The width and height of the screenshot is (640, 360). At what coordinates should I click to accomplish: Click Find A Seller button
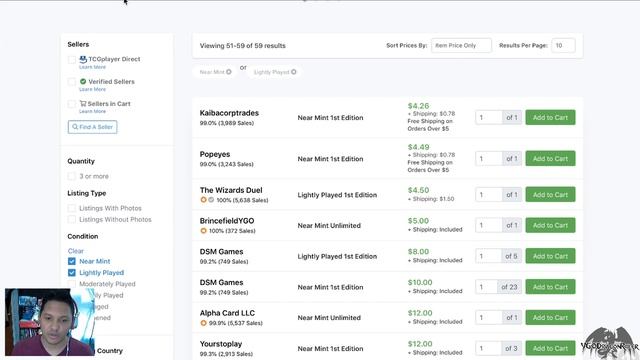[93, 127]
